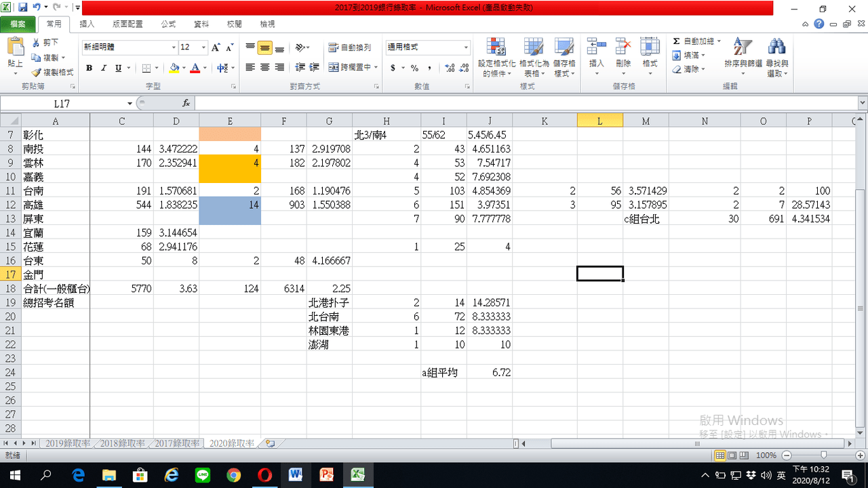Open the Clear (清除) dropdown
Viewport: 868px width, 488px height.
tap(688, 69)
